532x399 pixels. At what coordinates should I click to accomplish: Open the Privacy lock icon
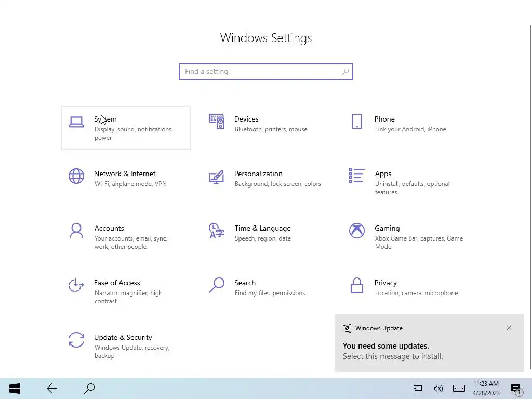[x=356, y=285]
